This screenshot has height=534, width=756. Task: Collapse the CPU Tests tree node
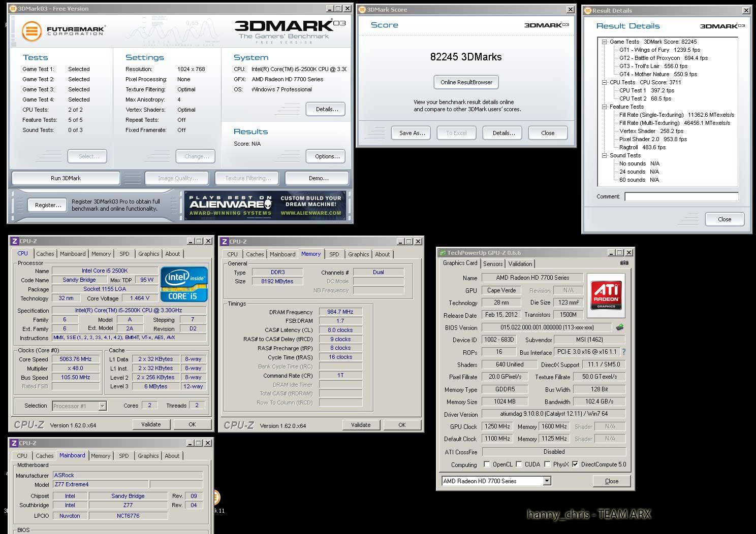pos(604,82)
